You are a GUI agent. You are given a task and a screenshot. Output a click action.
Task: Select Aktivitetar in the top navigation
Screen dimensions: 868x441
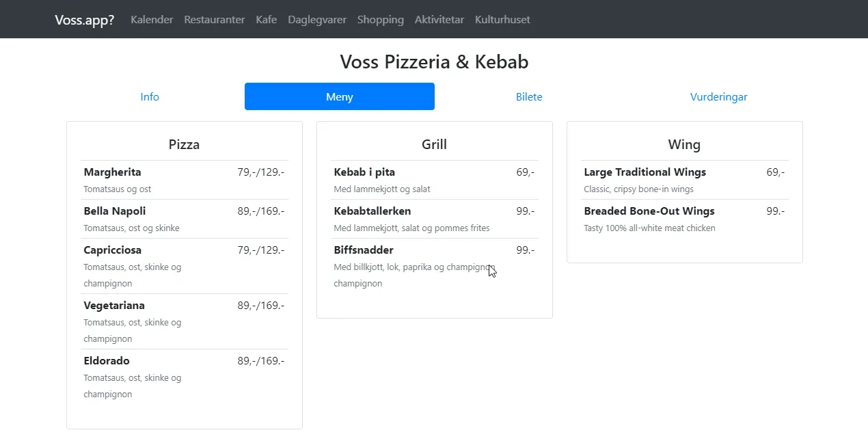[439, 20]
